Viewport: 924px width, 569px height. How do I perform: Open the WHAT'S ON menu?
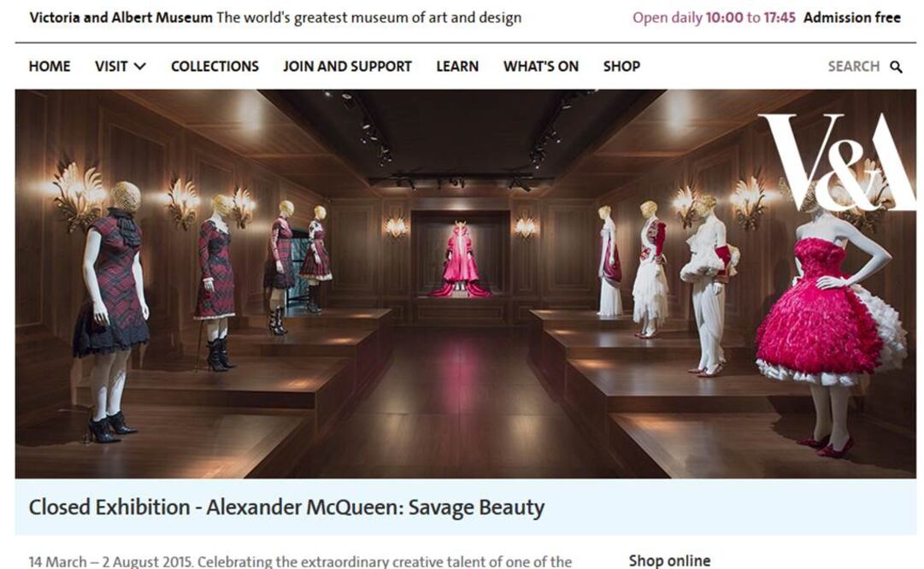540,67
